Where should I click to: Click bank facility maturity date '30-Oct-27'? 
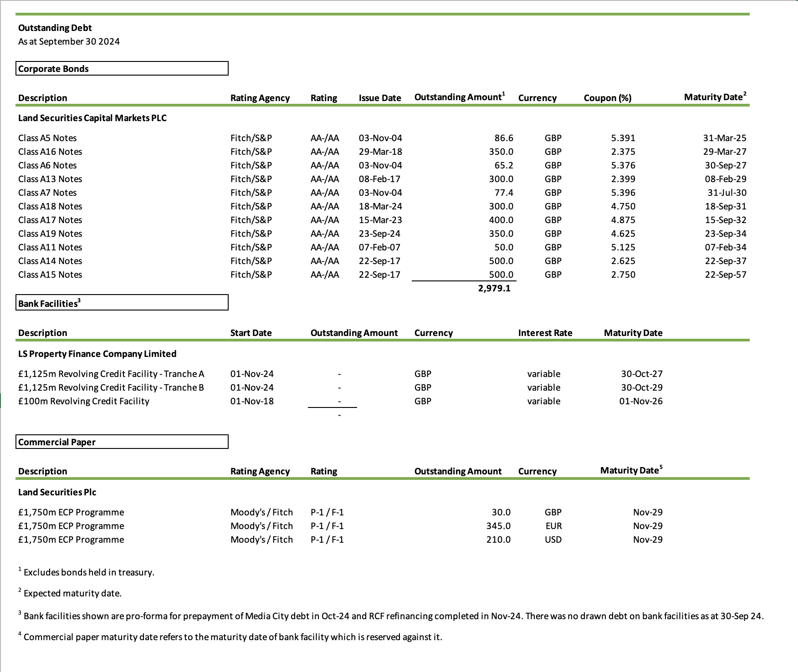[642, 374]
